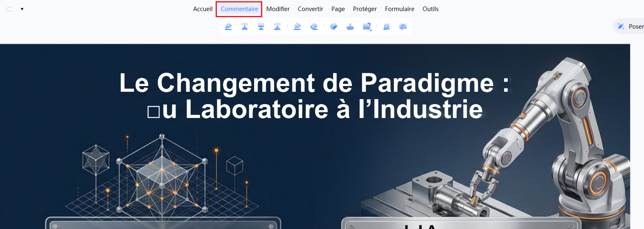Open the Outils tab

point(430,9)
